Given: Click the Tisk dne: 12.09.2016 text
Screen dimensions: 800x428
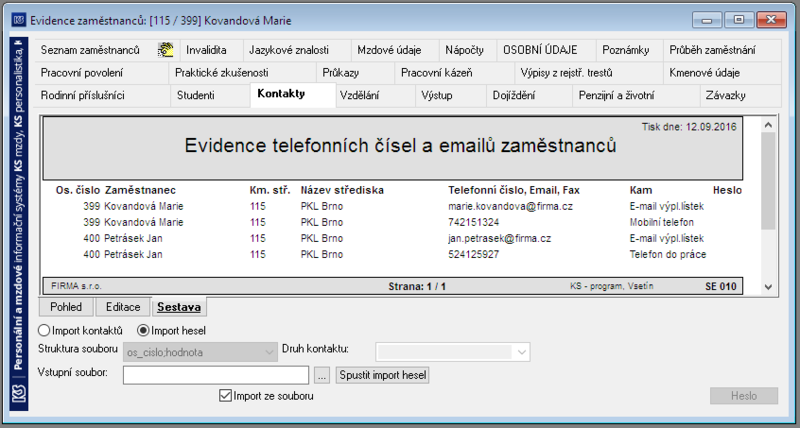Looking at the screenshot, I should click(x=689, y=127).
